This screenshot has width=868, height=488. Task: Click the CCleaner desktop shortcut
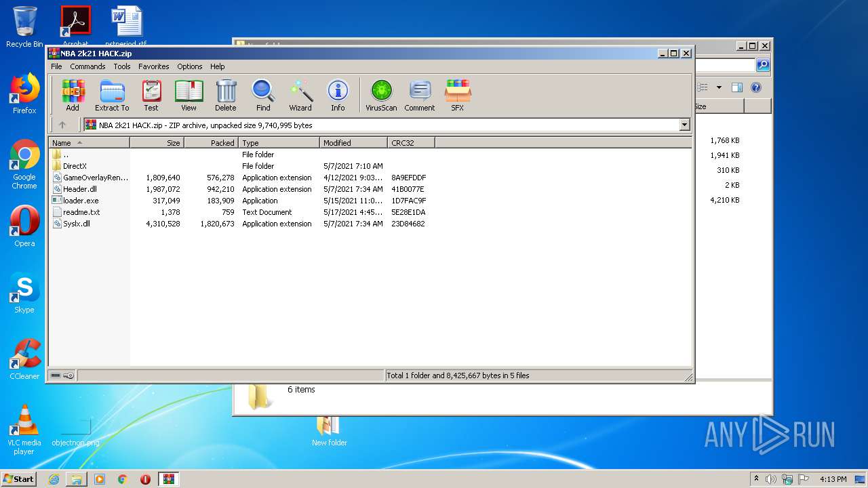24,359
